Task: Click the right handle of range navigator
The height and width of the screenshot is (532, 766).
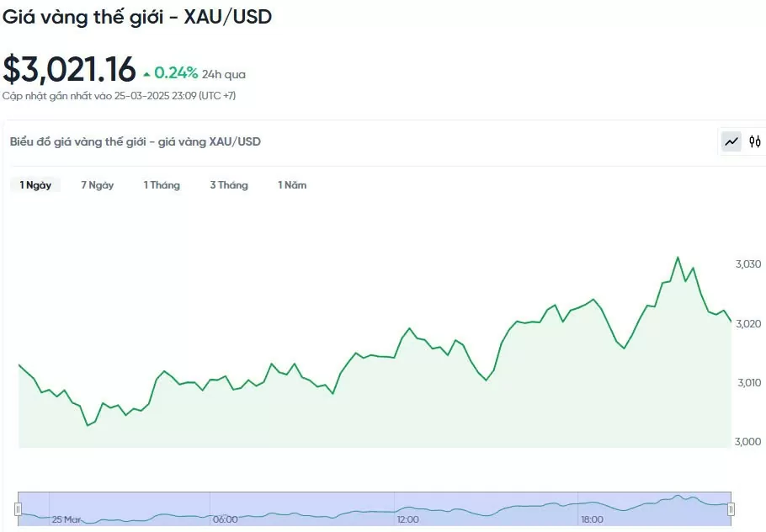Action: tap(731, 508)
